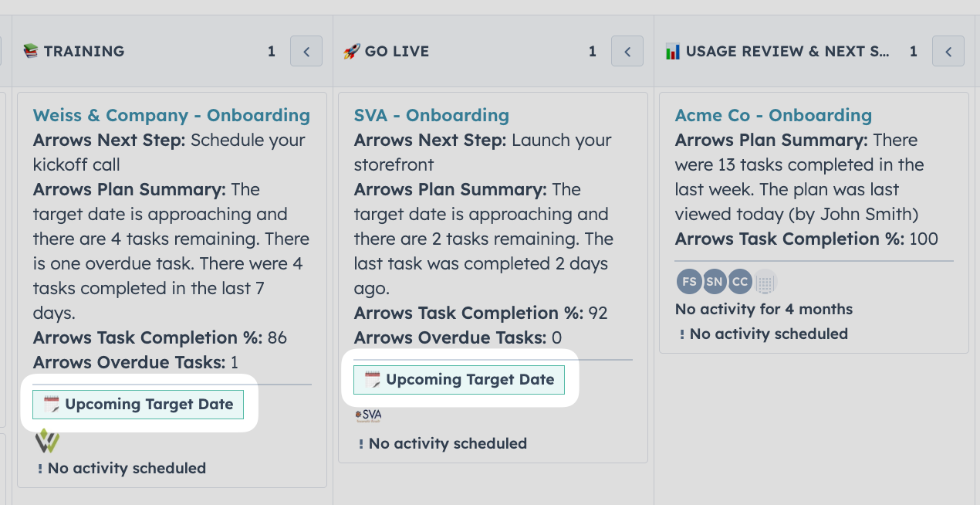Click the bar chart icon beside USAGE REVIEW
Image resolution: width=980 pixels, height=505 pixels.
click(x=673, y=51)
